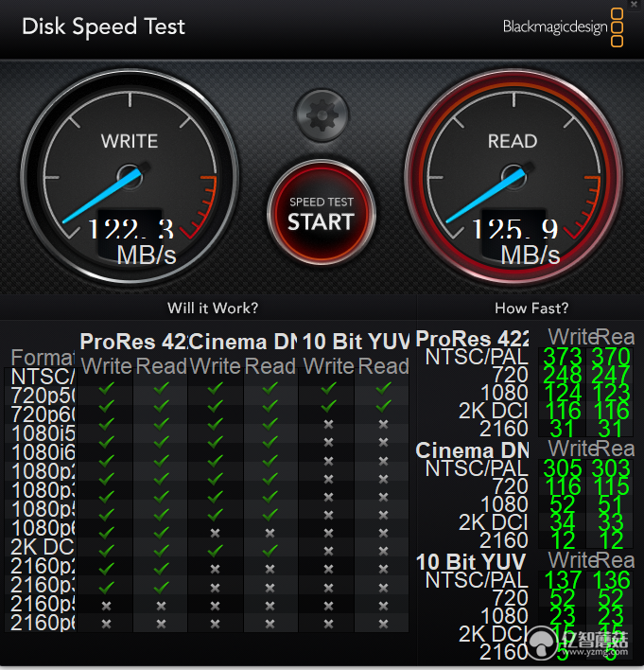Click the 373 ProRes NTSC/PAL write value
This screenshot has height=670, width=644.
[563, 357]
